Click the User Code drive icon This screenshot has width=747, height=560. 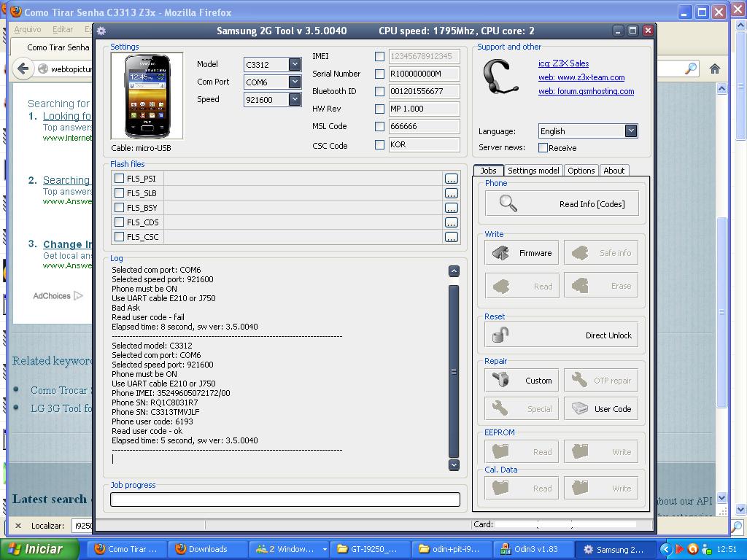[x=580, y=408]
